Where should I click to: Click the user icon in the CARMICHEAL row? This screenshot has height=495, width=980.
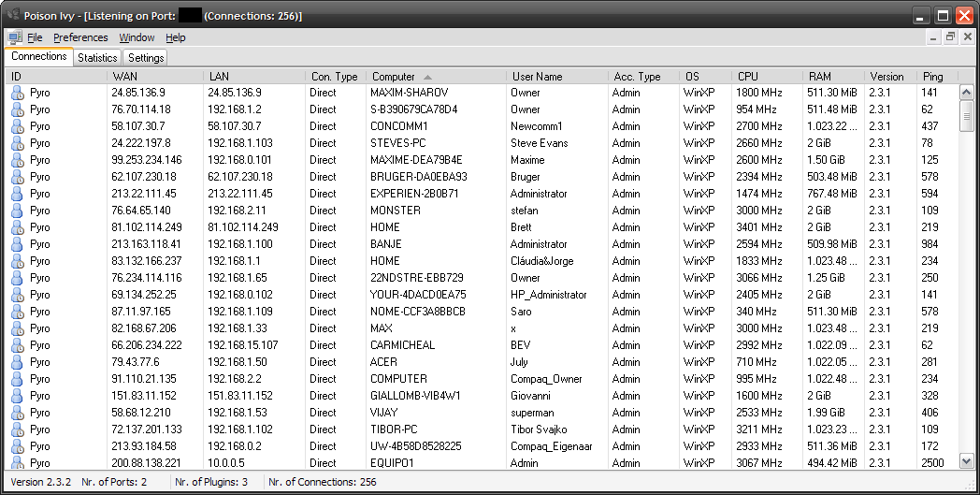[x=18, y=345]
